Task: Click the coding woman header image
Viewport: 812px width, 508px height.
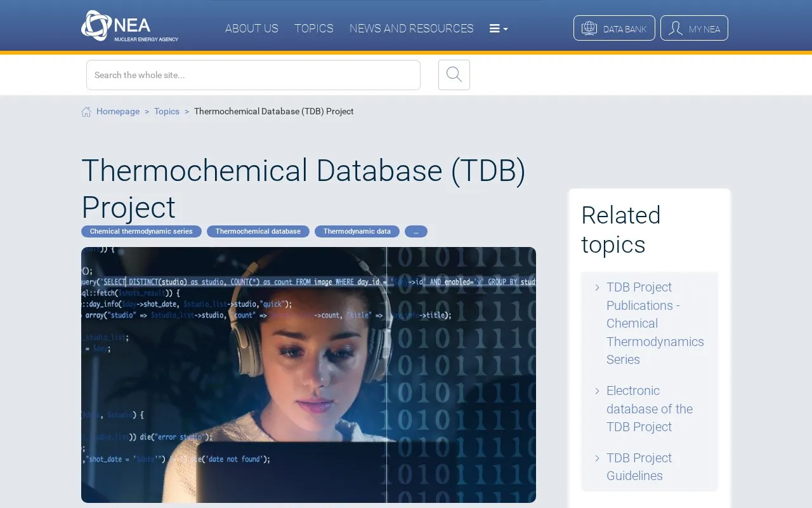Action: [308, 375]
